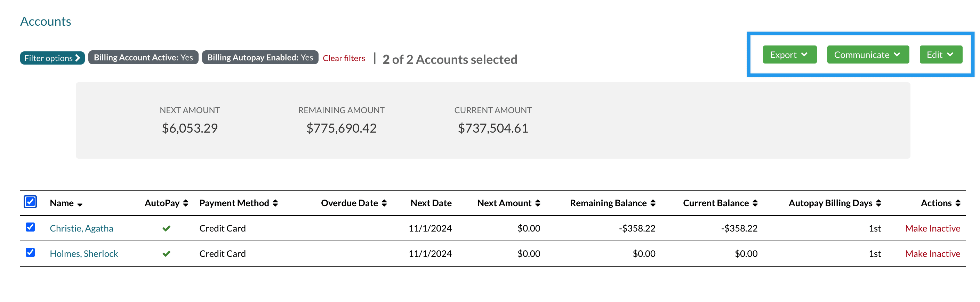
Task: Deselect the Christie, Agatha row checkbox
Action: pos(31,227)
